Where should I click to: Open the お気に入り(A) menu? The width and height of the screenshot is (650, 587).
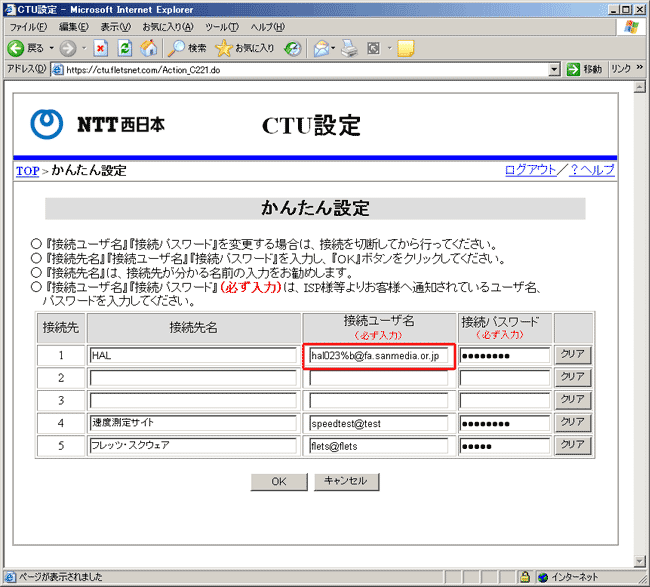(167, 27)
